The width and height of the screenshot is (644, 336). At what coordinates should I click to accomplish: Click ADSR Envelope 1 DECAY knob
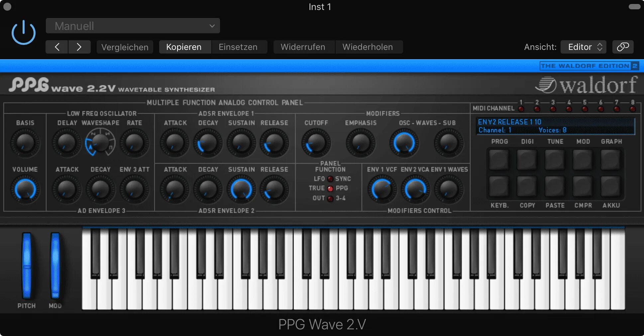pyautogui.click(x=208, y=143)
